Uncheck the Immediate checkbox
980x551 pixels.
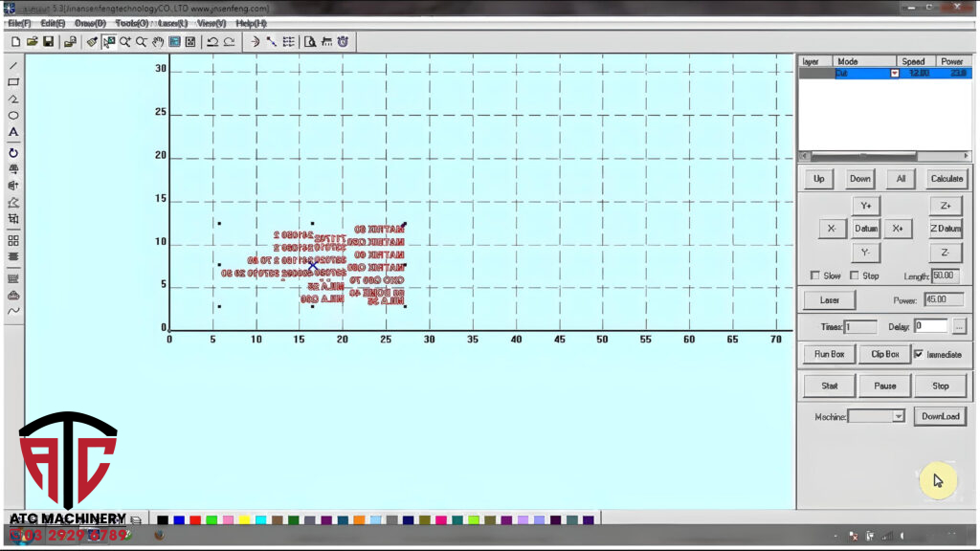(x=919, y=354)
